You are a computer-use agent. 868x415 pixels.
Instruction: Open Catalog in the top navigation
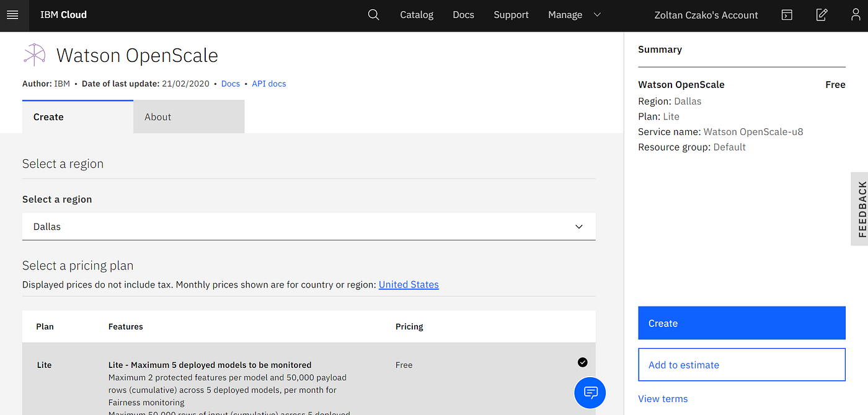tap(417, 15)
